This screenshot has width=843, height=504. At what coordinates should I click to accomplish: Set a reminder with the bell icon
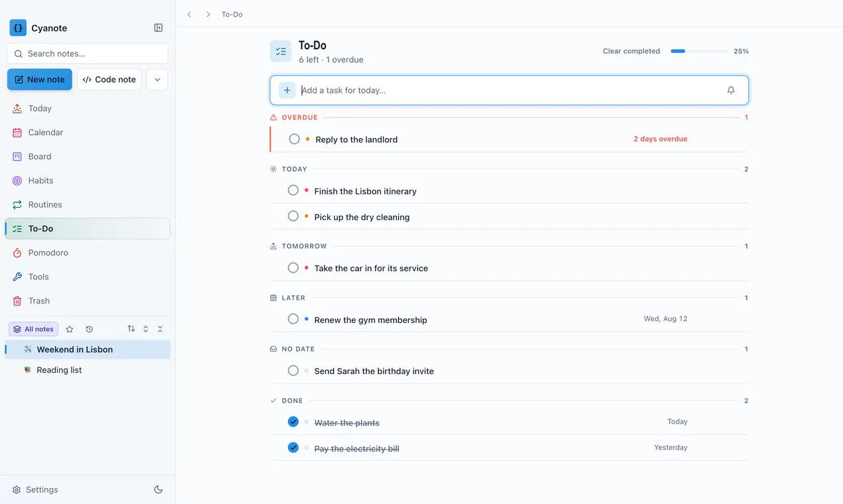pos(731,90)
